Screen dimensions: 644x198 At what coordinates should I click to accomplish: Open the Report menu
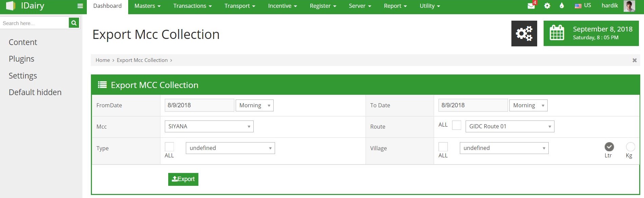pos(395,6)
